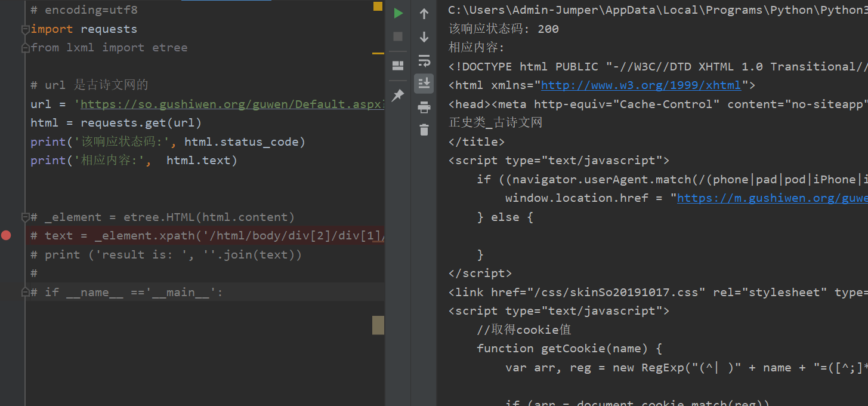Click the '</script>' line in console
Screen dimensions: 868x406
tap(480, 273)
